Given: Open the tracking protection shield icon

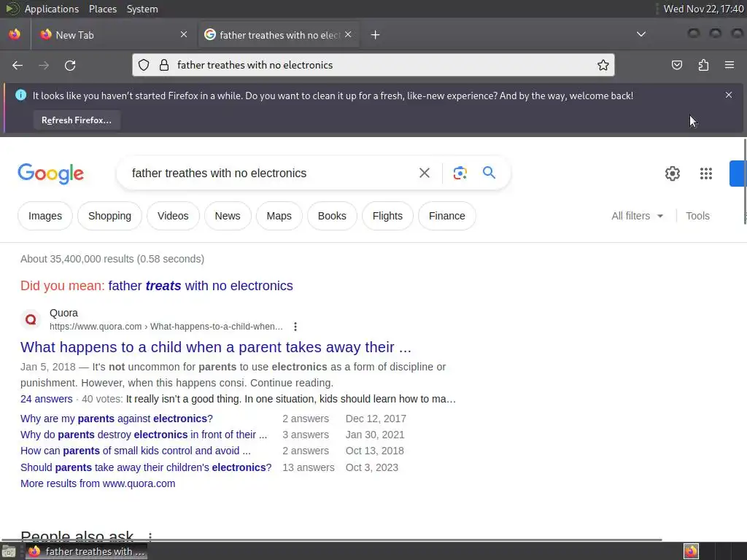Looking at the screenshot, I should point(144,65).
